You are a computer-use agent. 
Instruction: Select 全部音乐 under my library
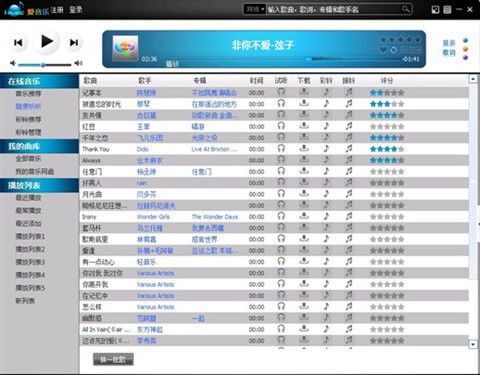pyautogui.click(x=28, y=159)
